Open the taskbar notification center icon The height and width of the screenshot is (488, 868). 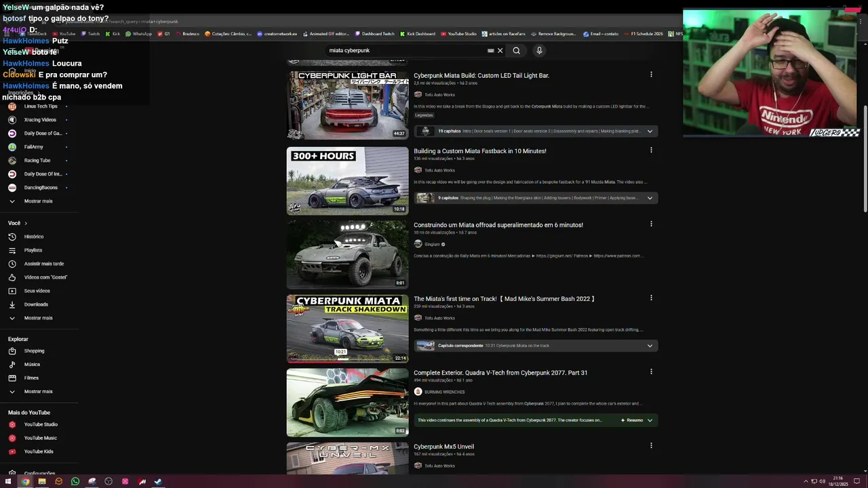coord(857,481)
